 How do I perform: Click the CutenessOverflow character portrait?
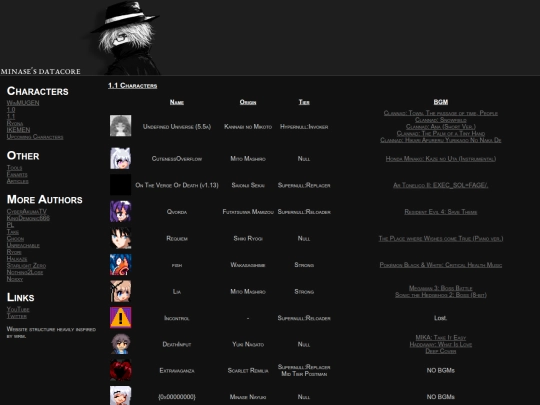(121, 158)
